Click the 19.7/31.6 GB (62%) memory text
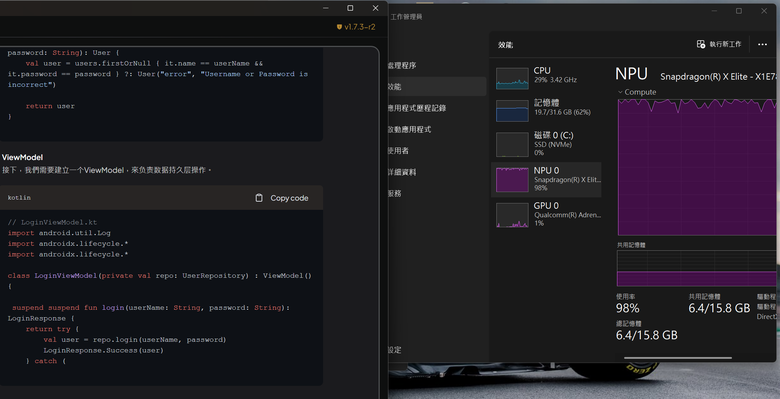The image size is (780, 399). click(x=562, y=112)
